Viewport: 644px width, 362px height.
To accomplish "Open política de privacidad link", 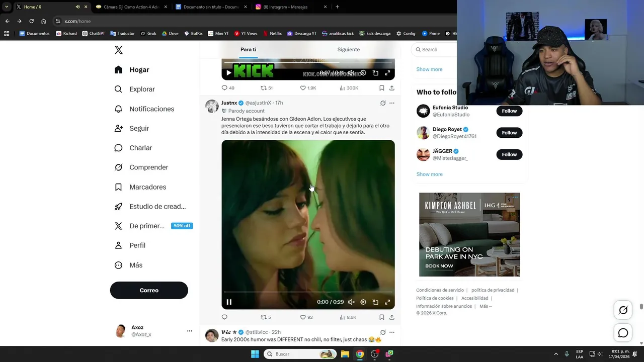I will tap(493, 290).
